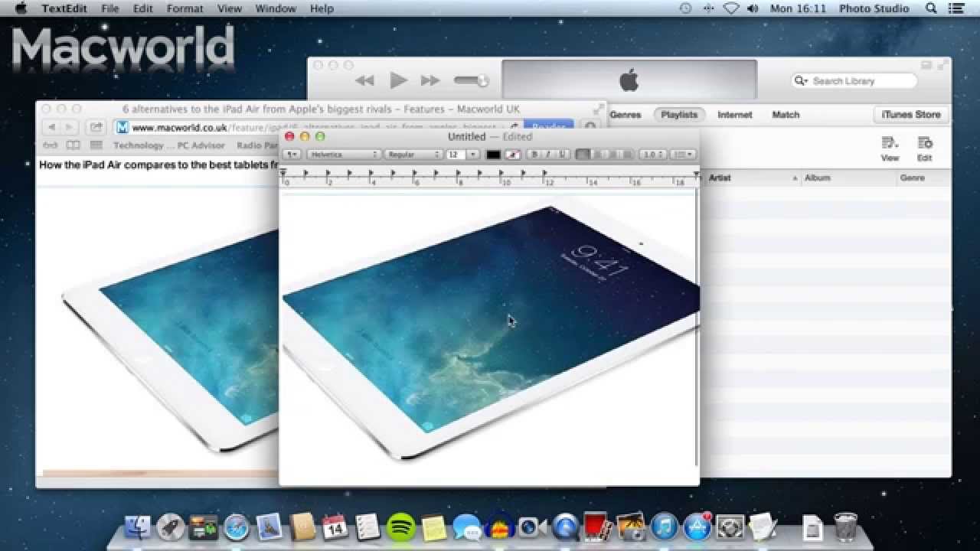Launch Spotify from the Dock
The width and height of the screenshot is (980, 551).
(401, 527)
